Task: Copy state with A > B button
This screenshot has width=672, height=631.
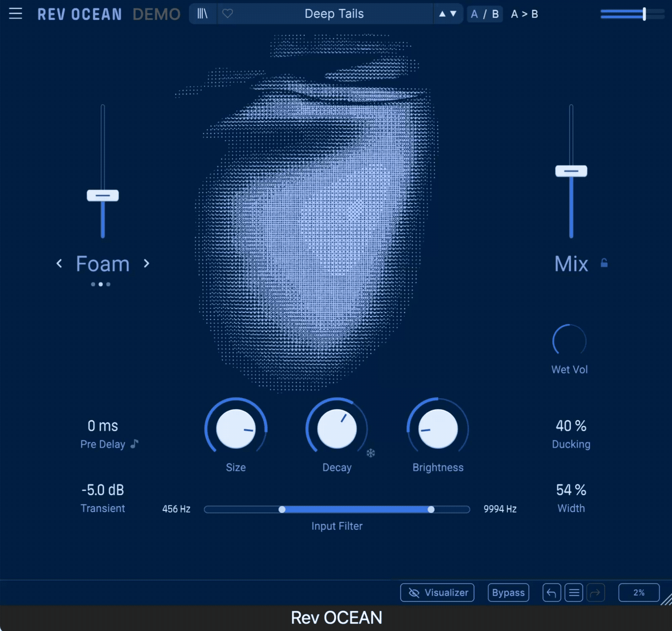Action: point(524,14)
